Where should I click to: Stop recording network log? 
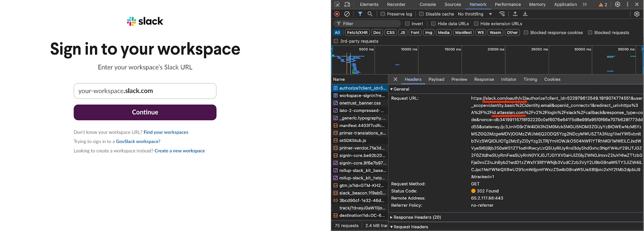tap(337, 14)
